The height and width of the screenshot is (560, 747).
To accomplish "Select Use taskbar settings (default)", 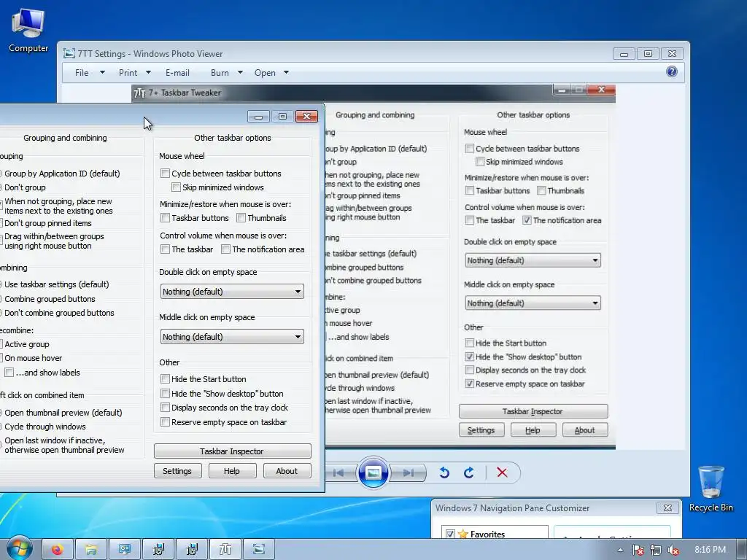I will (x=56, y=284).
